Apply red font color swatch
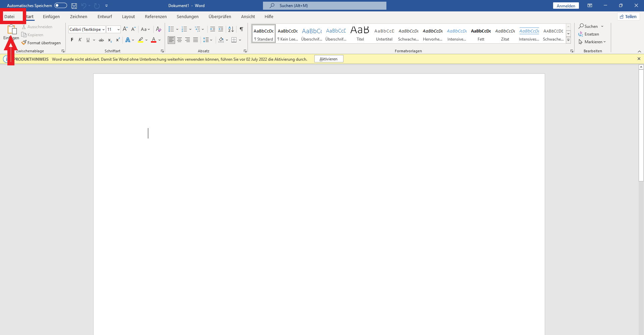Image resolution: width=644 pixels, height=335 pixels. tap(154, 40)
